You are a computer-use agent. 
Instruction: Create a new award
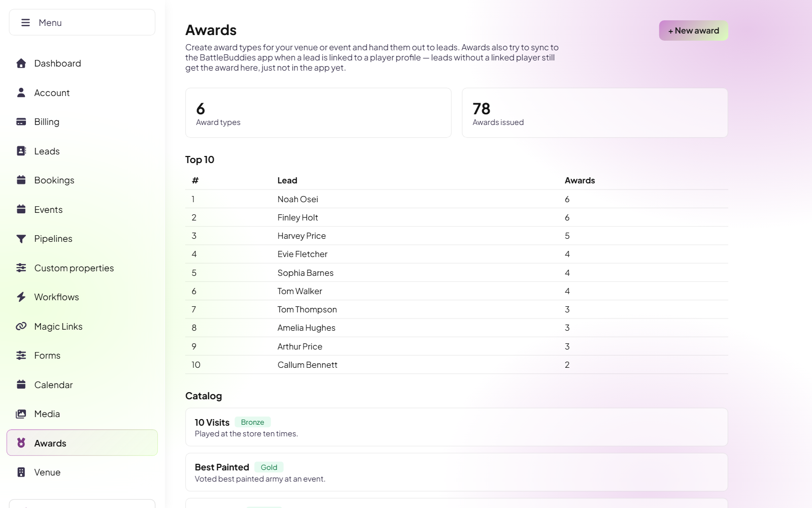tap(693, 30)
